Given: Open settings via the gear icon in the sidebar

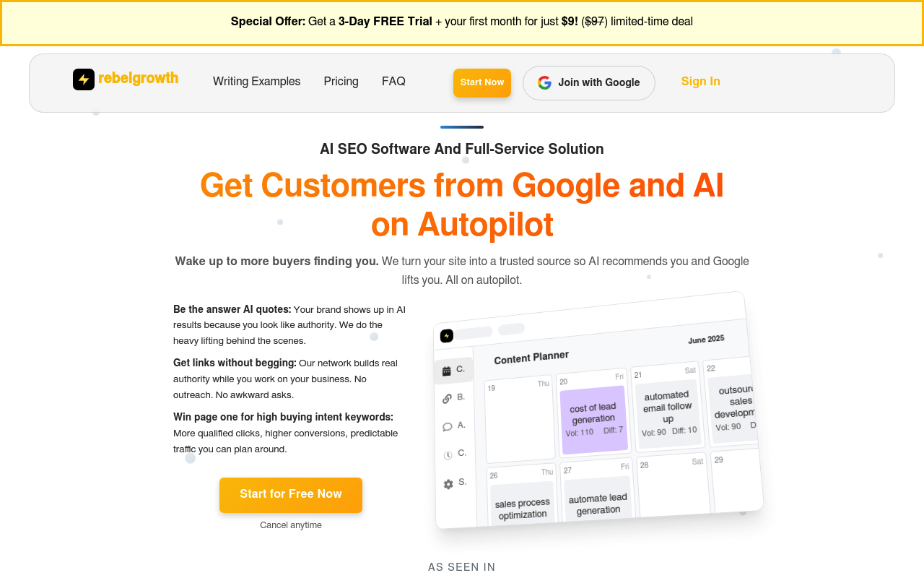Looking at the screenshot, I should pyautogui.click(x=448, y=484).
